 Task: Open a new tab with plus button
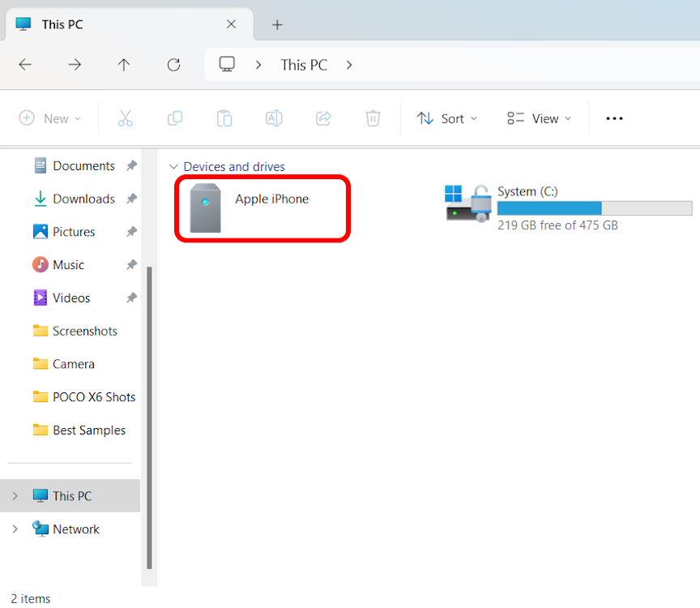[277, 24]
